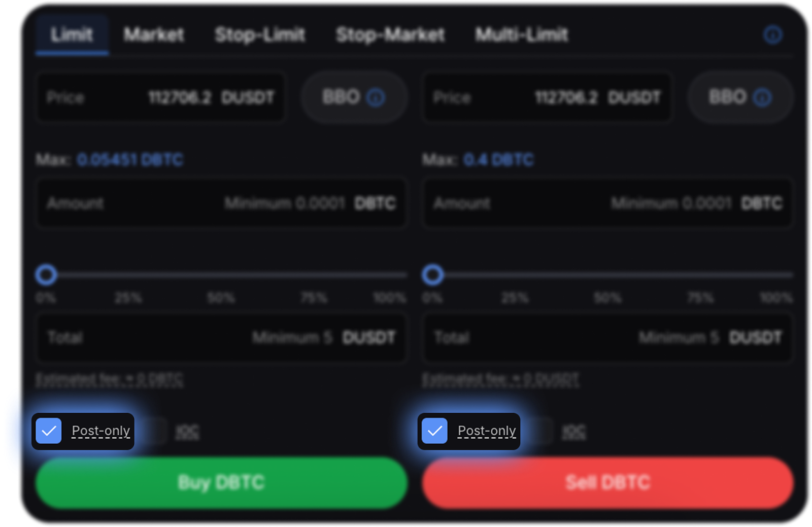Click info icon in buy-side BBO button

point(376,97)
